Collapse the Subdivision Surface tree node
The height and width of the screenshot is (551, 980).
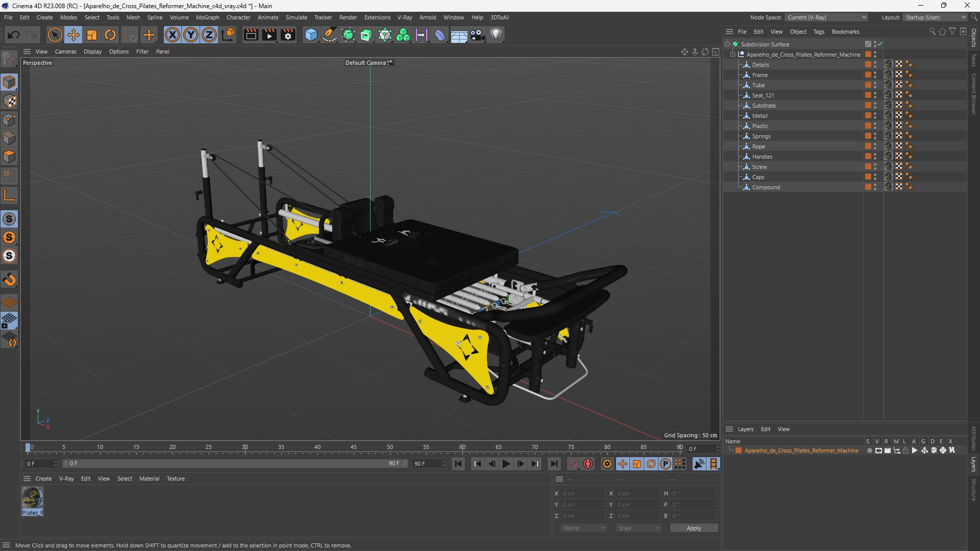[x=727, y=44]
